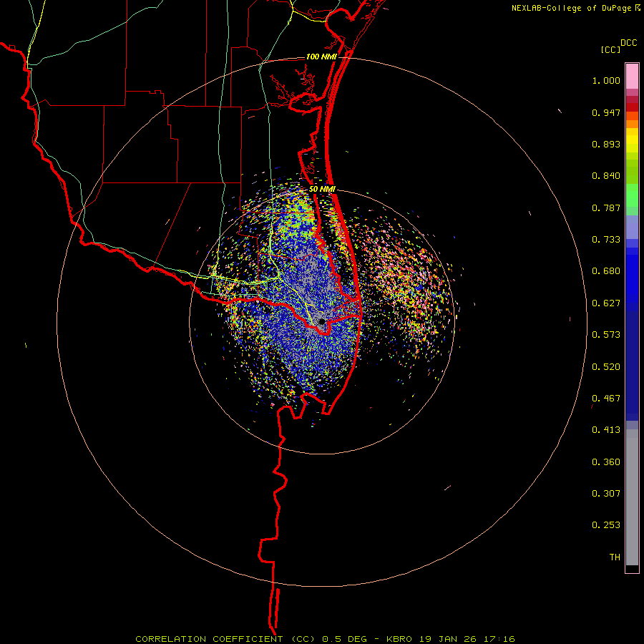Click the 0.947 legend value

pos(606,112)
